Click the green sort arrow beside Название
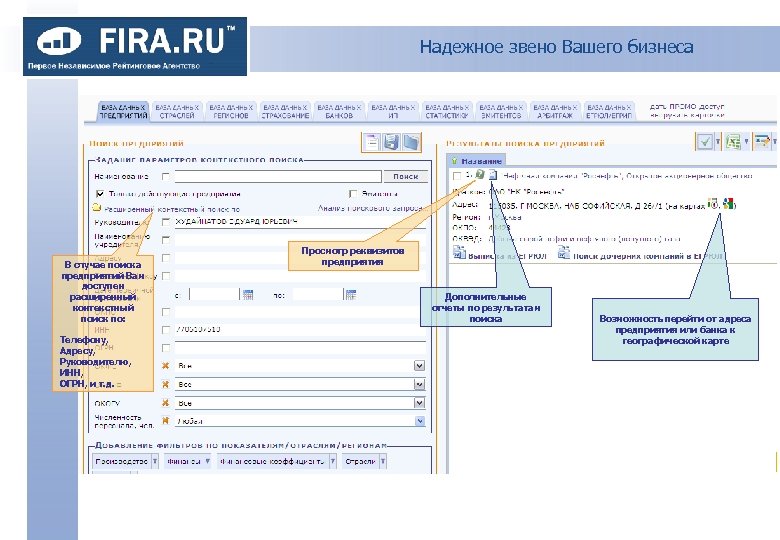 (x=454, y=161)
